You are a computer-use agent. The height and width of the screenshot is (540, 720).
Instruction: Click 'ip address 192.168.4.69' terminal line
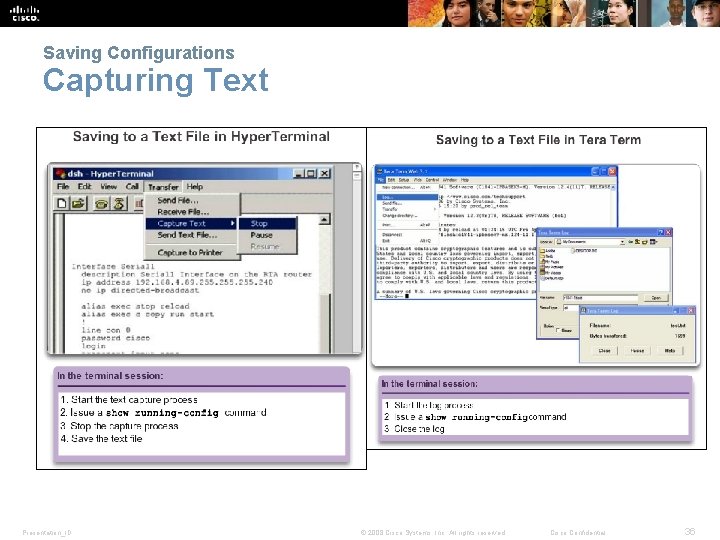coord(177,282)
